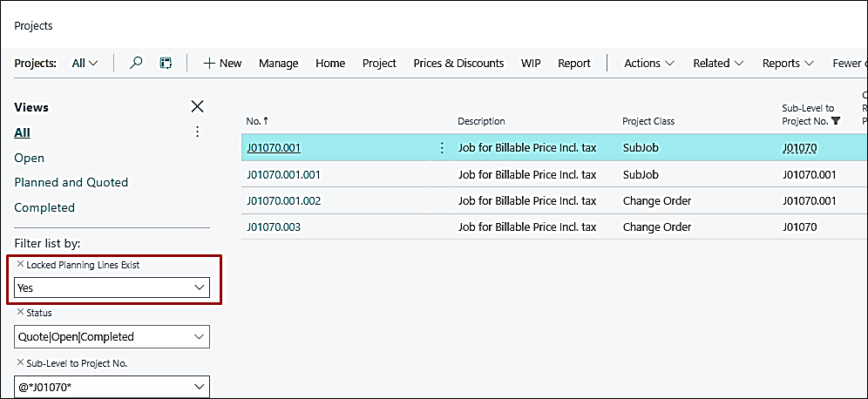Click the description cell of J01070.003 row
The width and height of the screenshot is (868, 399).
click(x=527, y=227)
